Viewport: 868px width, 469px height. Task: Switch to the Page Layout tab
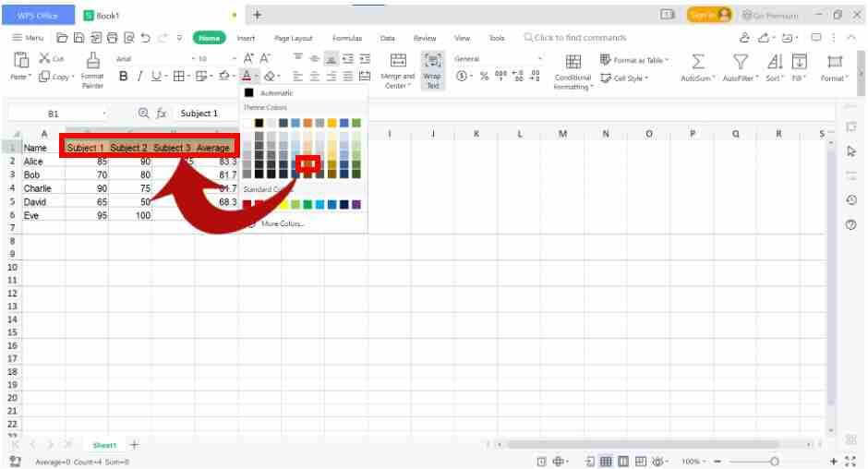pos(294,38)
